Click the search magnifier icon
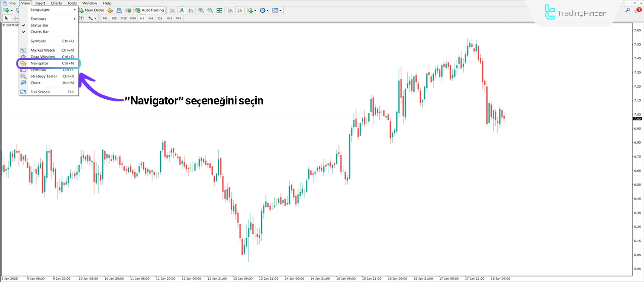 click(628, 10)
